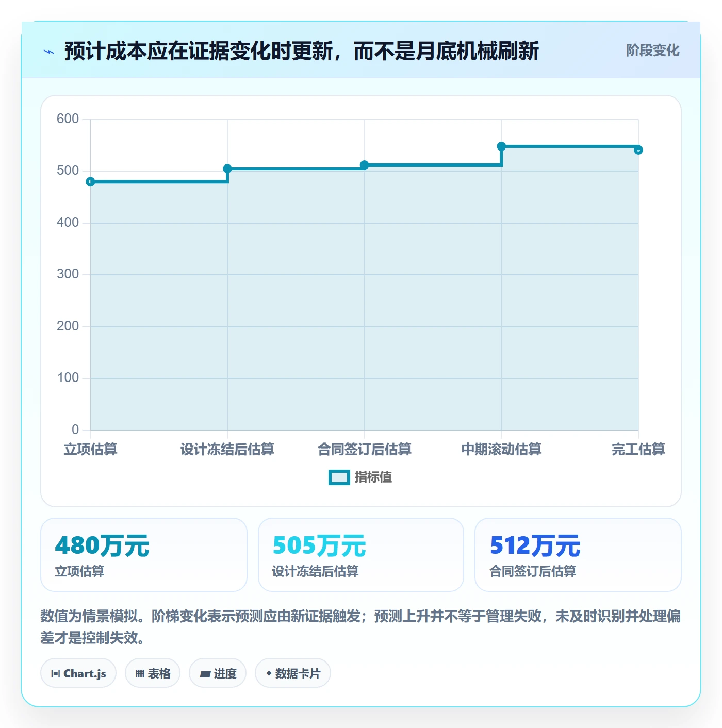The height and width of the screenshot is (728, 722).
Task: Click the 500 y-axis value
Action: tap(68, 171)
